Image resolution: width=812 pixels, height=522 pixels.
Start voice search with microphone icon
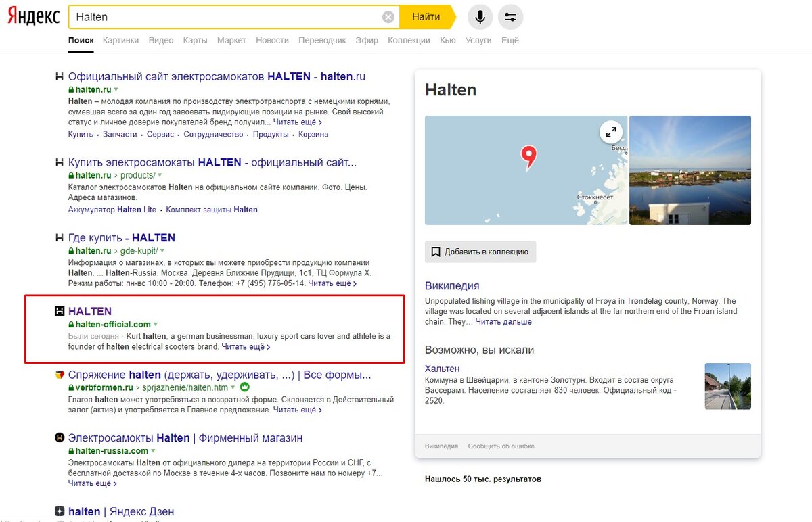pyautogui.click(x=480, y=17)
